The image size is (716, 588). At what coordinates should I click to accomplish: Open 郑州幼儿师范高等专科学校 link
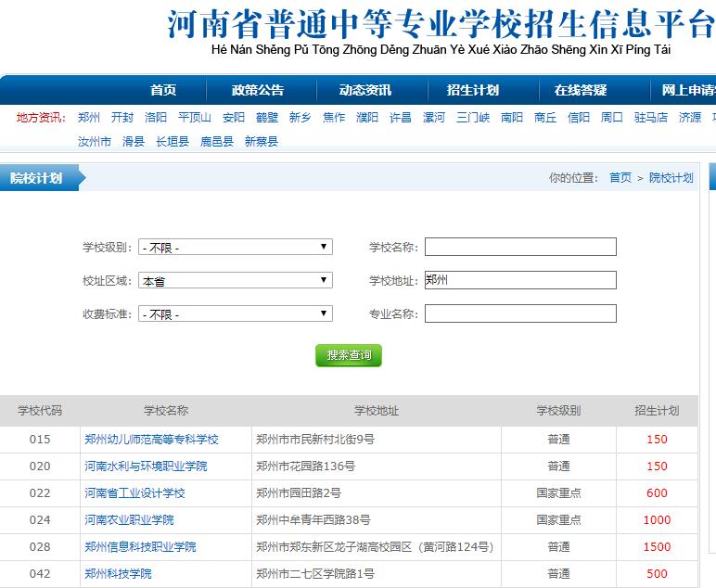tap(151, 440)
